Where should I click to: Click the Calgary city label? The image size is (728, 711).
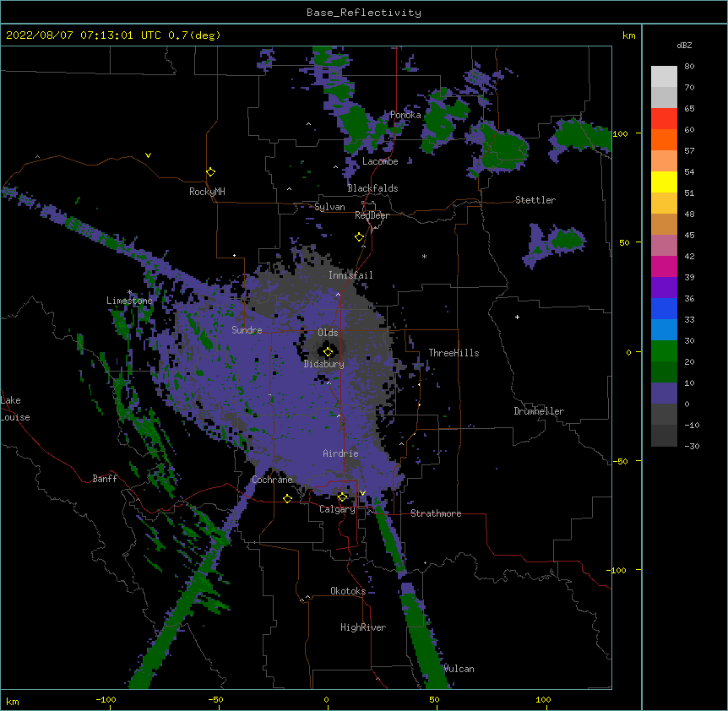click(x=337, y=509)
